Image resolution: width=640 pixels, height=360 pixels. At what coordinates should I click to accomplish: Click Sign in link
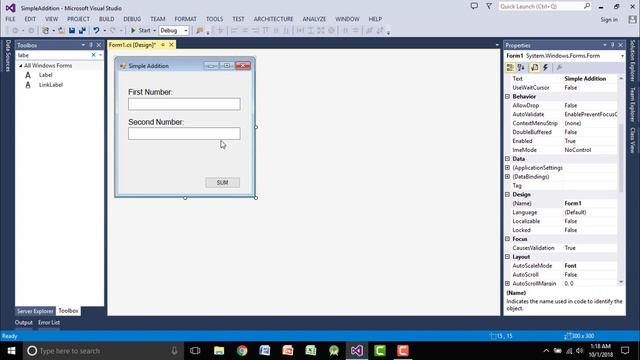(x=609, y=20)
